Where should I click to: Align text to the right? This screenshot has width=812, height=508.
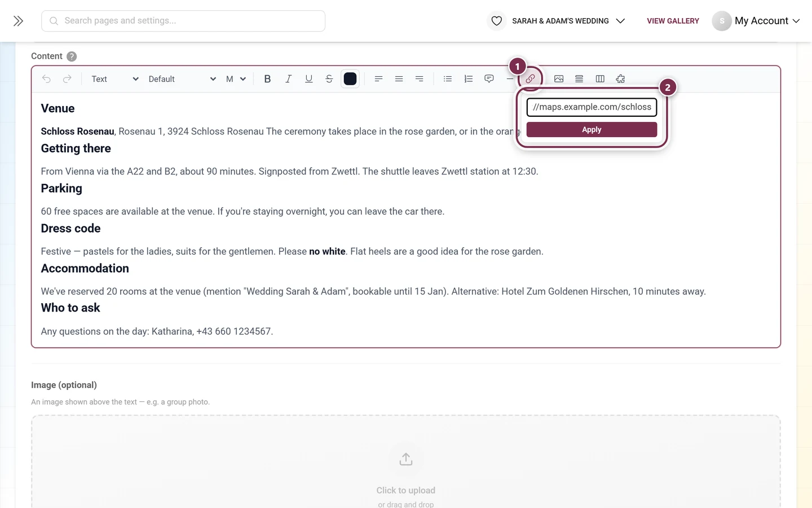click(419, 79)
